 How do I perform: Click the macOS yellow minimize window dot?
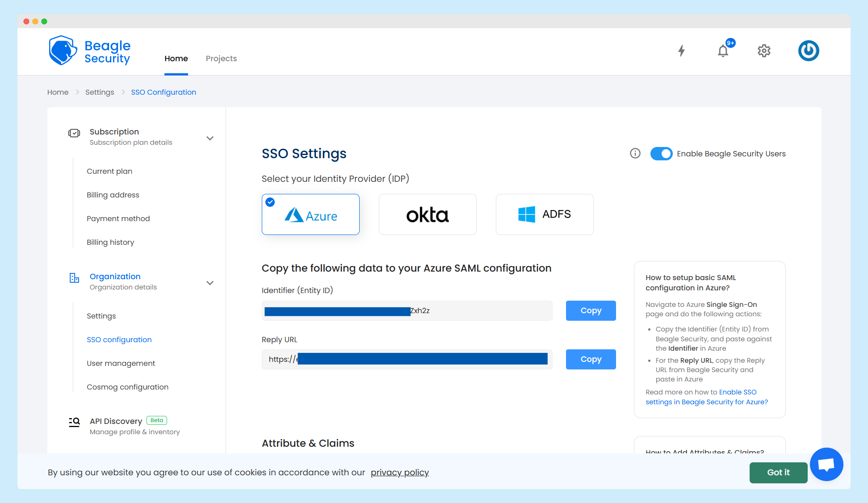click(35, 21)
